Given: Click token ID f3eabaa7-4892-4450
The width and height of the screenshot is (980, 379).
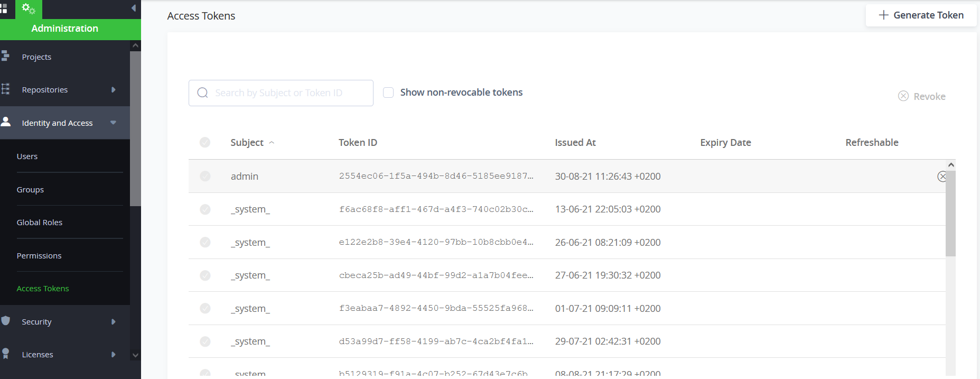Looking at the screenshot, I should (436, 308).
